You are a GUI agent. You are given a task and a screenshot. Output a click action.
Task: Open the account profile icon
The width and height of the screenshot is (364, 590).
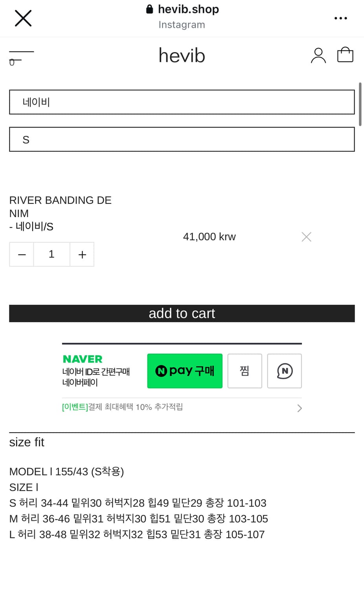[x=318, y=55]
